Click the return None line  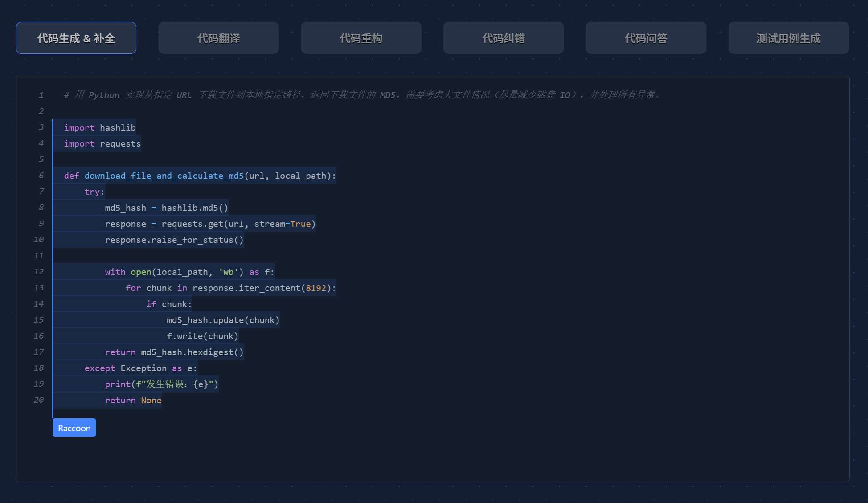(x=133, y=400)
